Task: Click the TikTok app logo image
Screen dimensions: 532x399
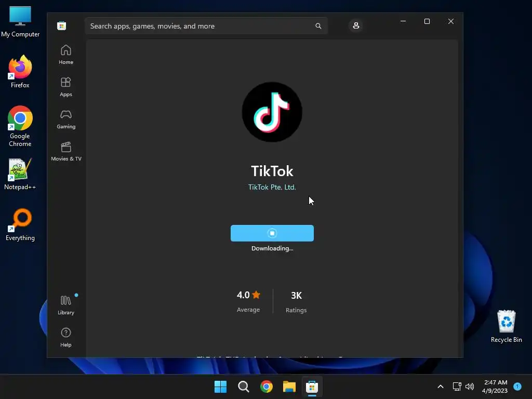Action: click(272, 112)
